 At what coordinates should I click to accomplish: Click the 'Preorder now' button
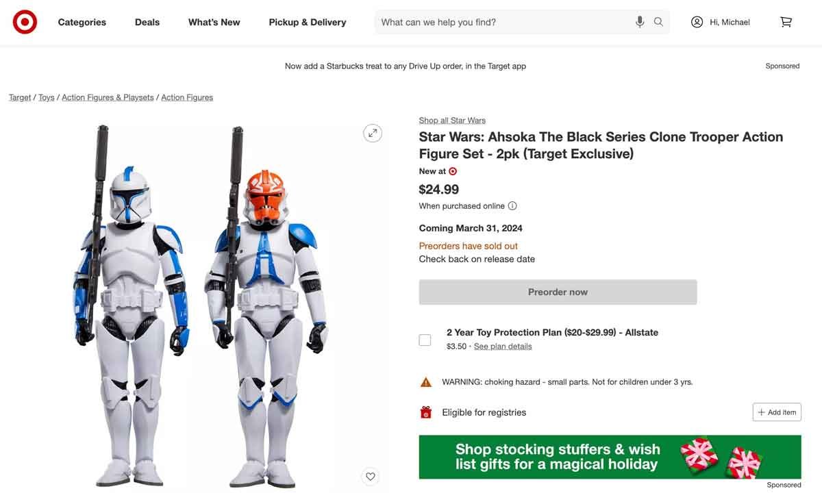pos(557,292)
